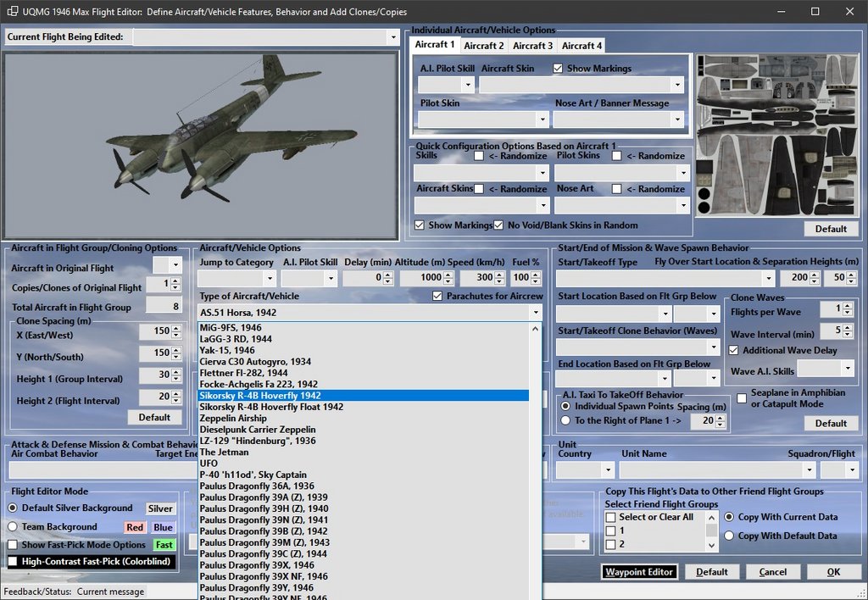The width and height of the screenshot is (868, 600).
Task: Check Show Fast-Pick Mode Options
Action: pyautogui.click(x=13, y=545)
